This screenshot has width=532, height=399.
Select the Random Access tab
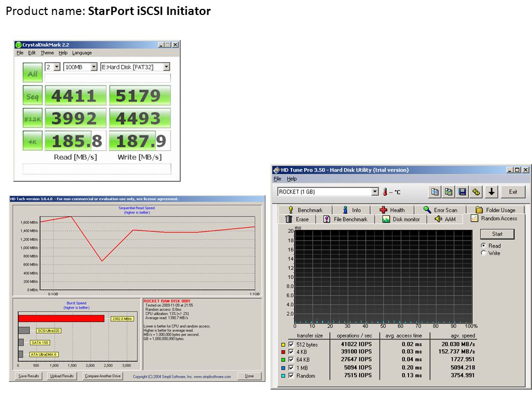click(x=494, y=218)
